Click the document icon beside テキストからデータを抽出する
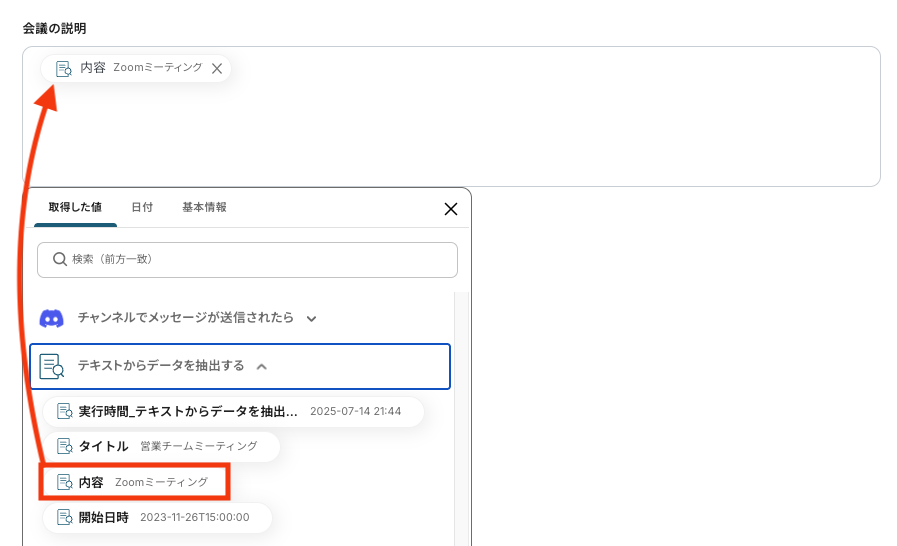The width and height of the screenshot is (897, 546). click(x=51, y=366)
